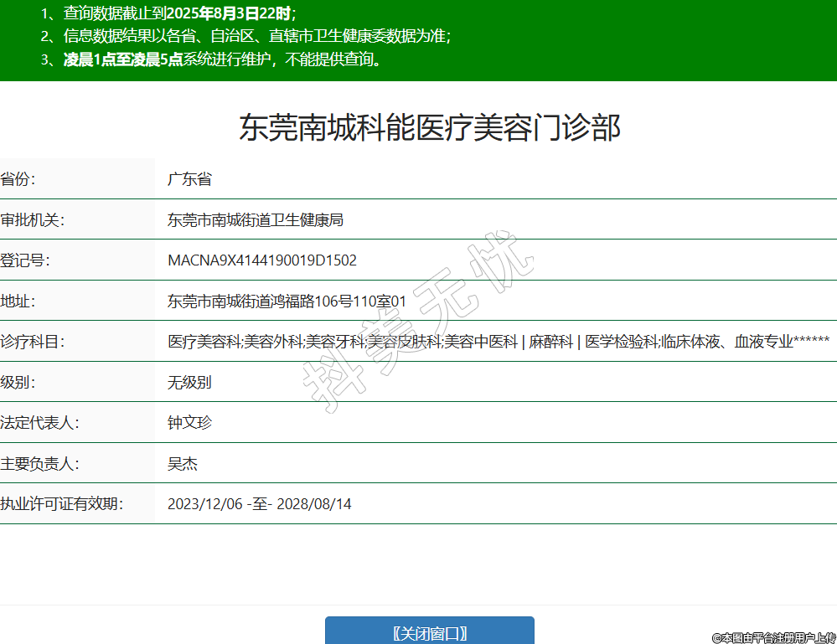
Task: Click the 诊疗科目 list starting with 医疗美容科
Action: (499, 342)
